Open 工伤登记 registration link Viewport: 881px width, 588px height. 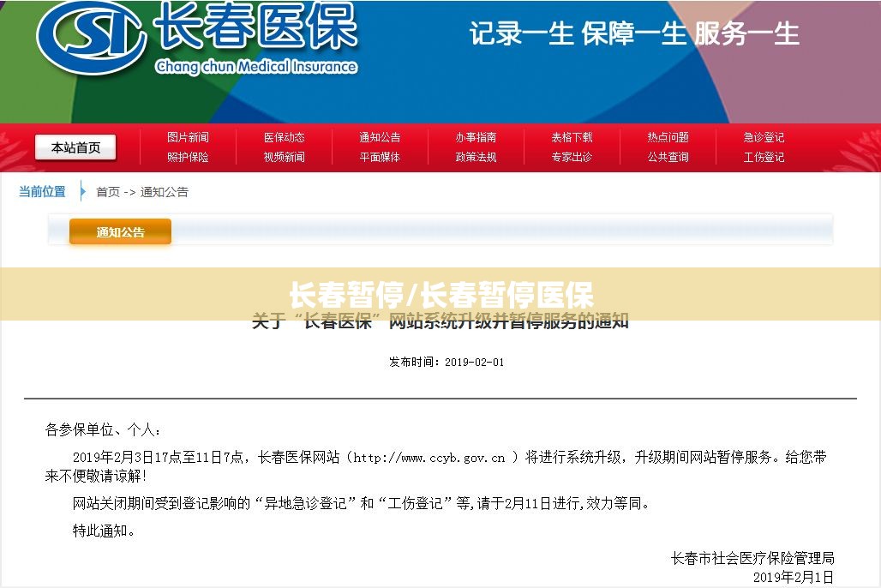(x=764, y=157)
